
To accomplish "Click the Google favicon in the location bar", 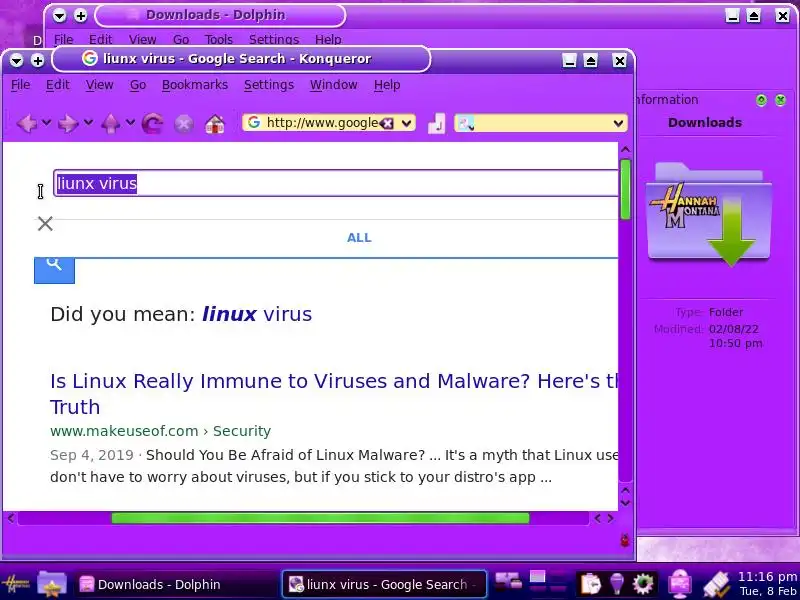I will (254, 122).
